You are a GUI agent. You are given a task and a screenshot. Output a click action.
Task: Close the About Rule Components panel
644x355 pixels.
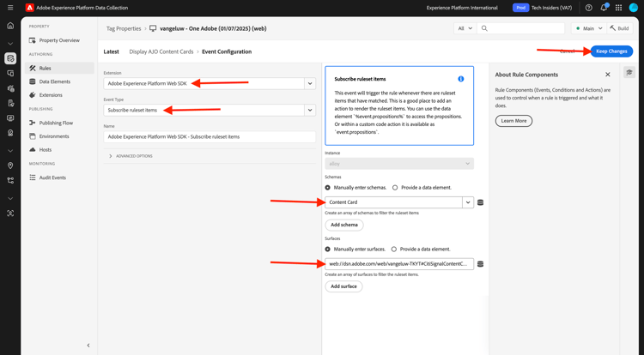pos(608,75)
